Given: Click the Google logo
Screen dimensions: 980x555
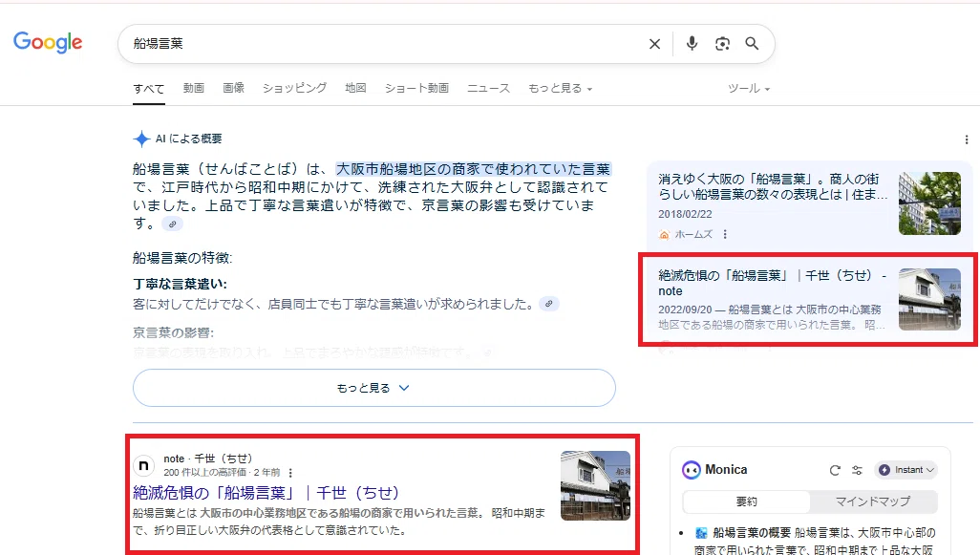Looking at the screenshot, I should click(x=48, y=42).
